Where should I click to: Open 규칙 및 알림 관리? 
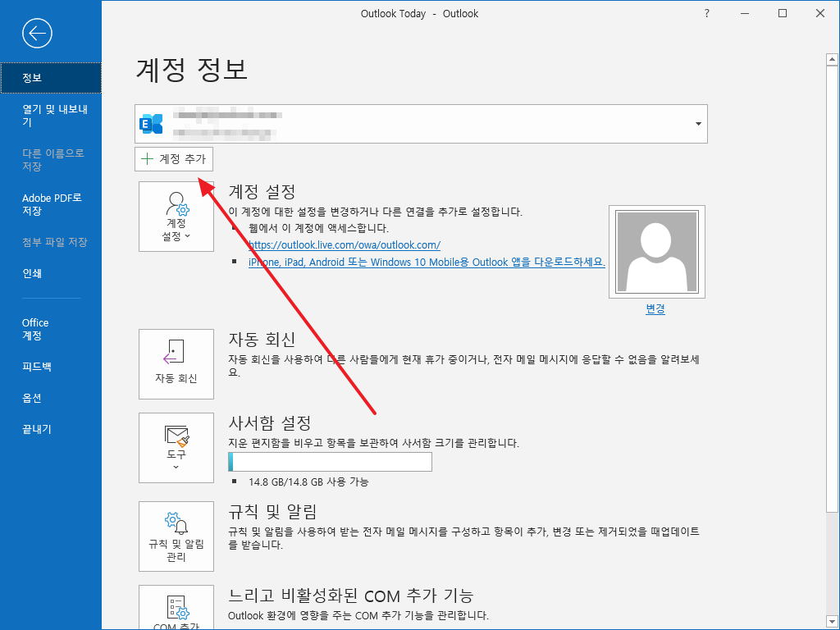(x=176, y=536)
